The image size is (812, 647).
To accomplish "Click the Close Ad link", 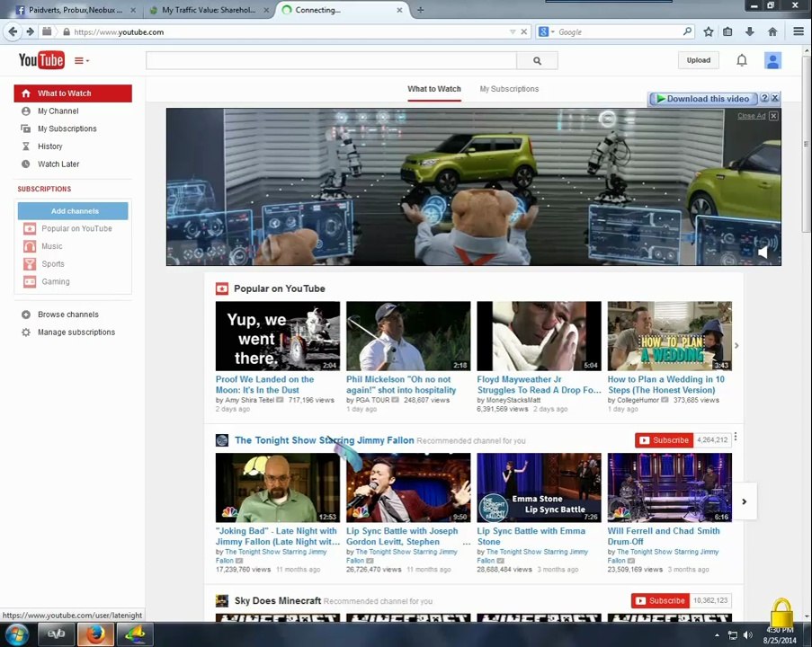I will (x=751, y=115).
